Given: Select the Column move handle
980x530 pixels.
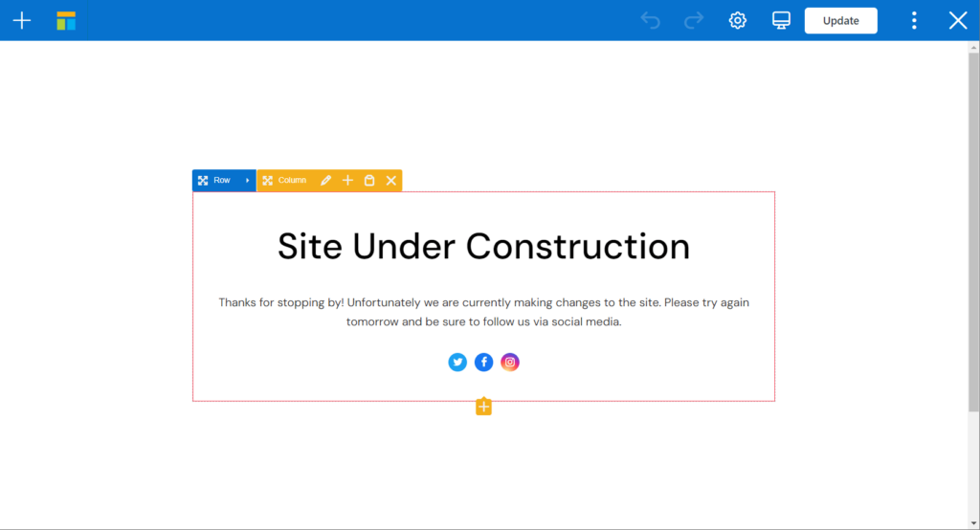Looking at the screenshot, I should 268,181.
